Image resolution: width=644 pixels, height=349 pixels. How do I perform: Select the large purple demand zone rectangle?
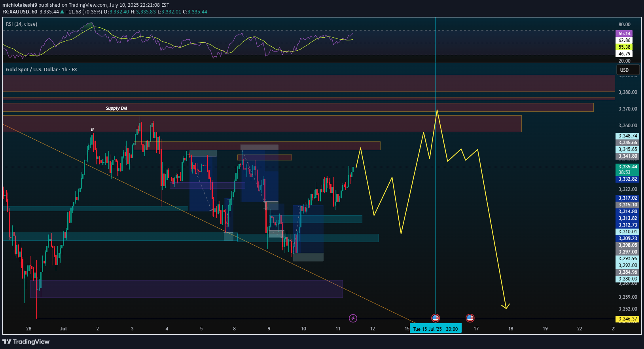click(186, 289)
